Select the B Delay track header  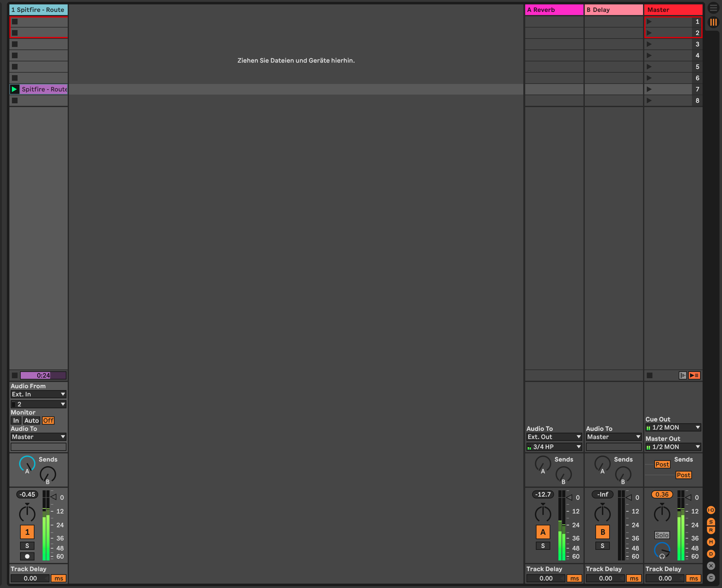point(613,10)
